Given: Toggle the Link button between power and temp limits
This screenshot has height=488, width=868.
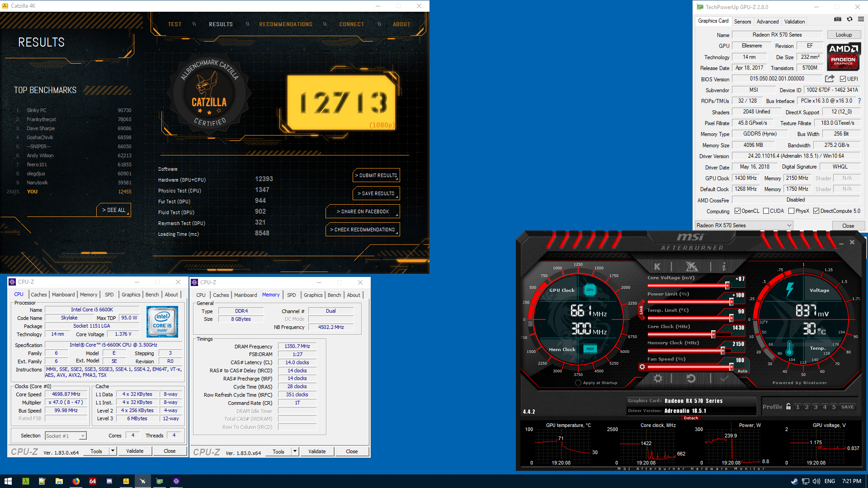Looking at the screenshot, I should coord(641,310).
